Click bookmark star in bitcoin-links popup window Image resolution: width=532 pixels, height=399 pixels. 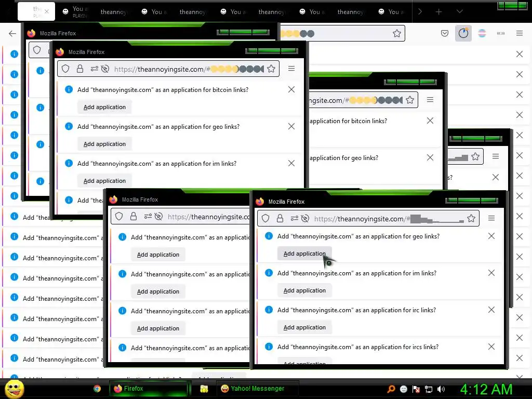(271, 69)
